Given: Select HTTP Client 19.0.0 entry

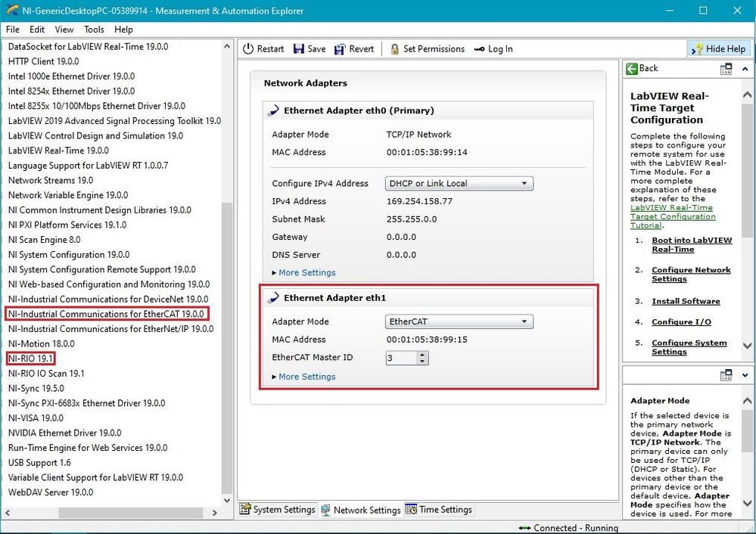Looking at the screenshot, I should pos(43,61).
